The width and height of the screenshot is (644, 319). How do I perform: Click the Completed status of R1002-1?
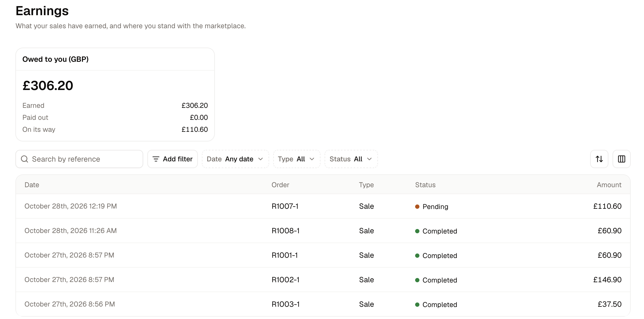436,280
